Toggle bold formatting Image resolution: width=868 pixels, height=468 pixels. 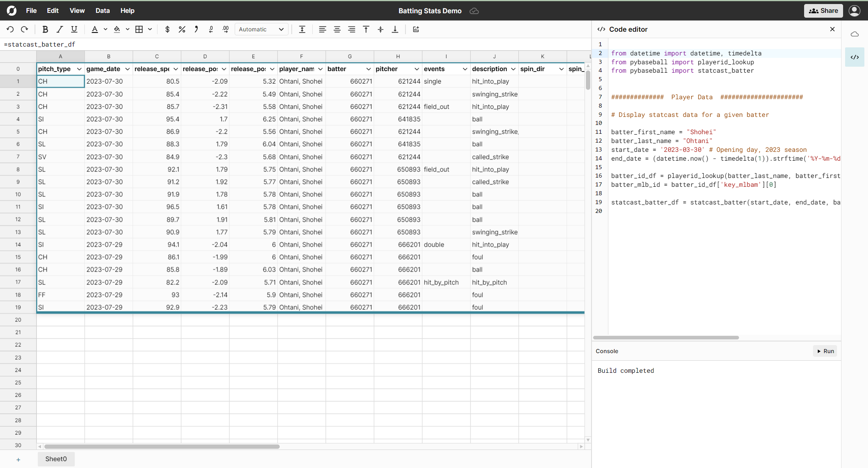(x=45, y=29)
